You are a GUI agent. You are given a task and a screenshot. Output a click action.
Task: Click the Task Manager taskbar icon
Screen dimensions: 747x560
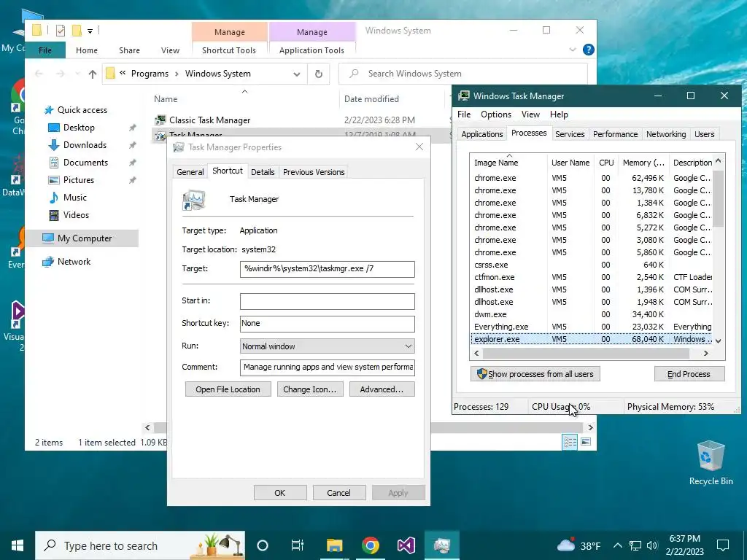441,545
